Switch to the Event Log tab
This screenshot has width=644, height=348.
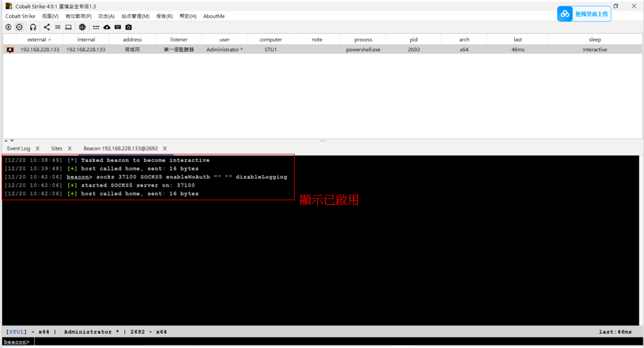coord(19,148)
